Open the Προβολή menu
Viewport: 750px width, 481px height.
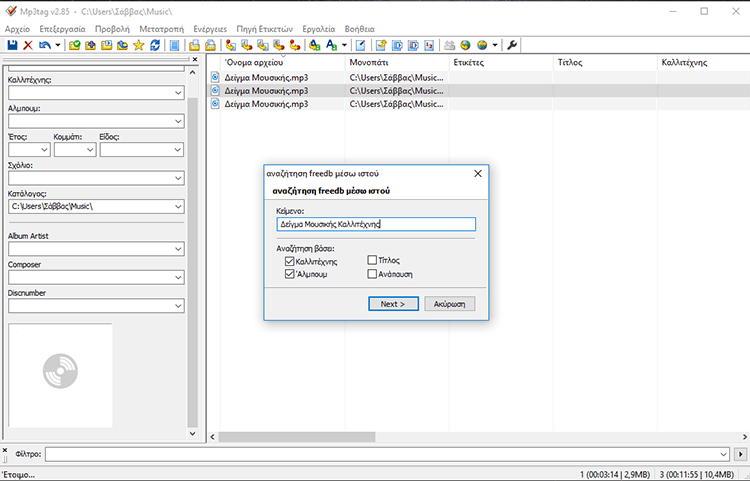[112, 29]
